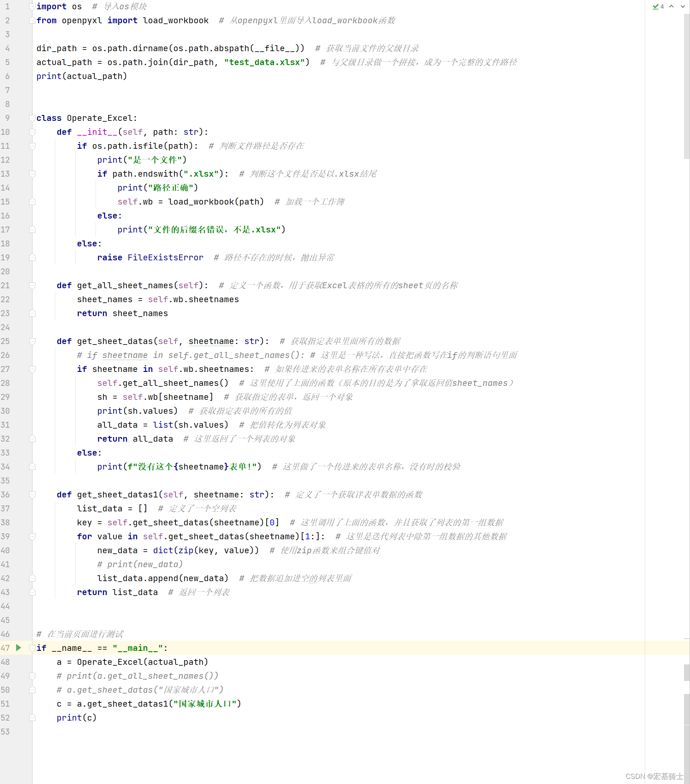Collapse the Operate_Excel class fold marker
The width and height of the screenshot is (690, 784).
32,118
